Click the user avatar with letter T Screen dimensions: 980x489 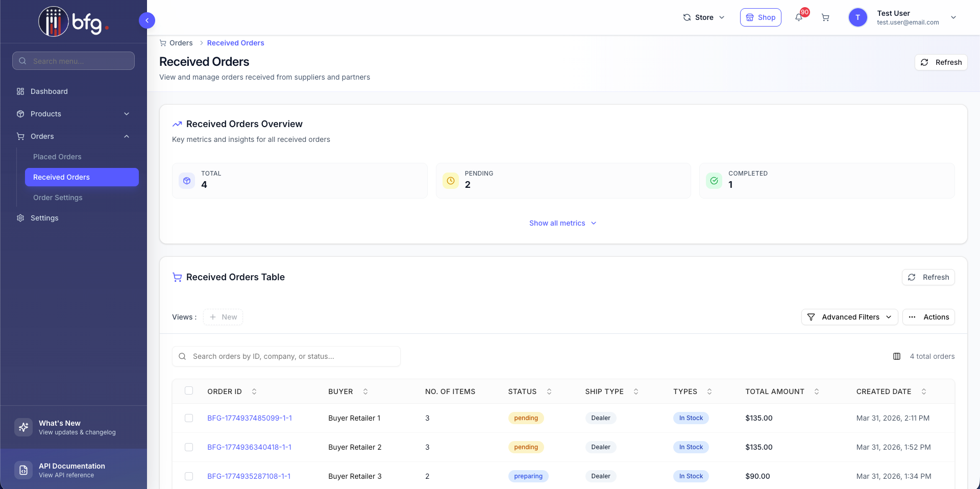857,17
